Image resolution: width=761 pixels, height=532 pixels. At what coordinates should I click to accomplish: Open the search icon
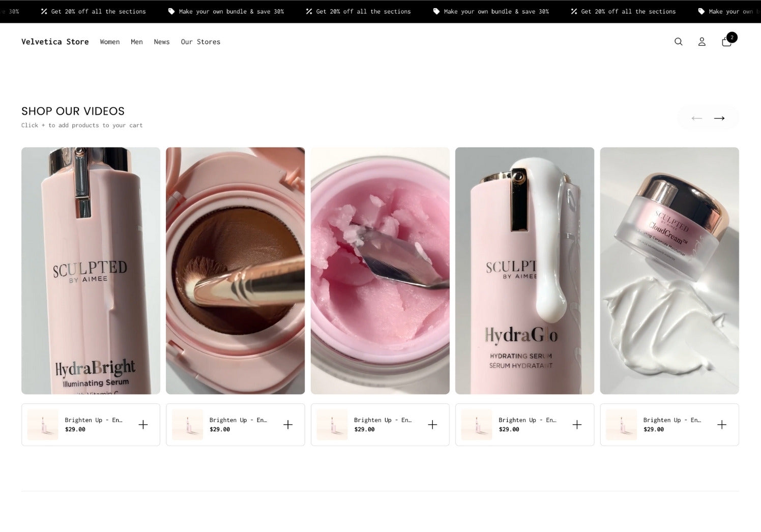(x=678, y=42)
